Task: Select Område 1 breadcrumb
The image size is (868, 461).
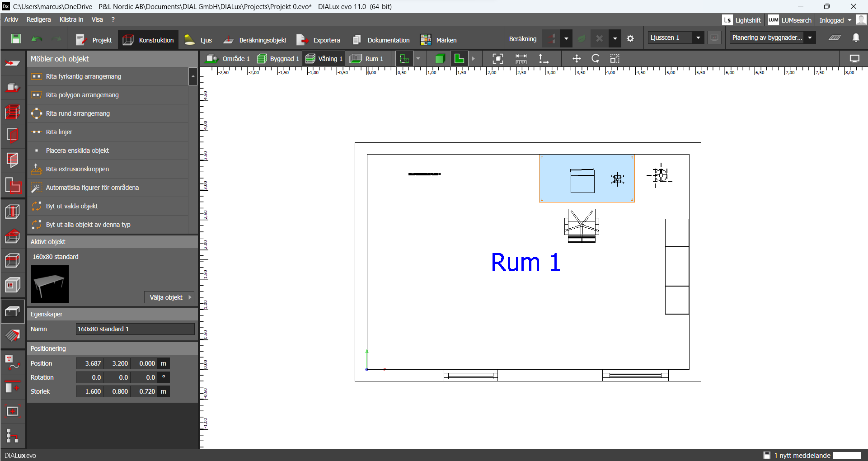Action: point(228,59)
